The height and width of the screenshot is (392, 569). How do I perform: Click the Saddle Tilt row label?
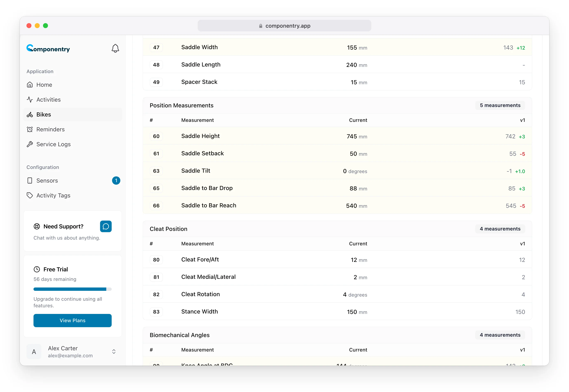pyautogui.click(x=195, y=171)
